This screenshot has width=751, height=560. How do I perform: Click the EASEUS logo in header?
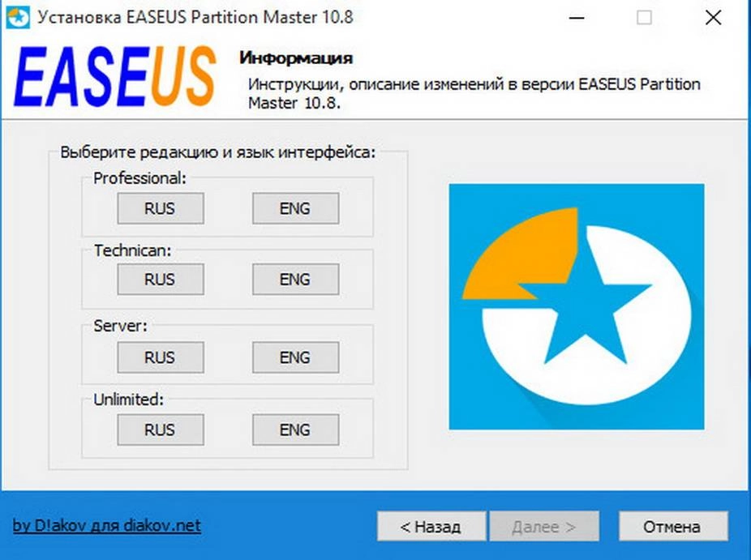point(115,76)
